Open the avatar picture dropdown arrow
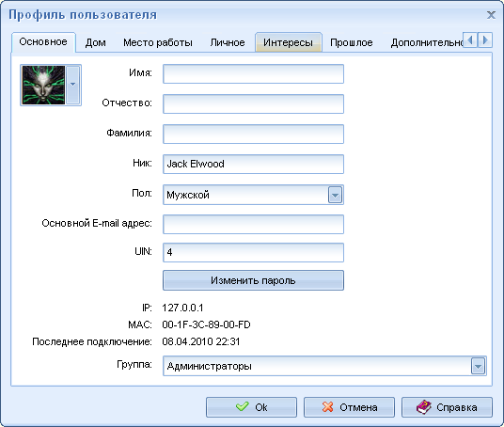This screenshot has width=504, height=427. pyautogui.click(x=73, y=85)
